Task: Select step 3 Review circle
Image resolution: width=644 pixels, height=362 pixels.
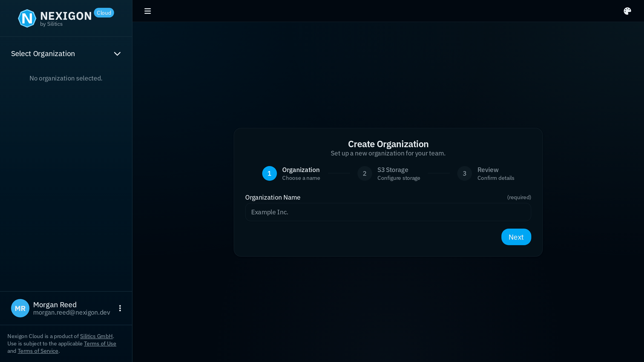Action: (464, 173)
